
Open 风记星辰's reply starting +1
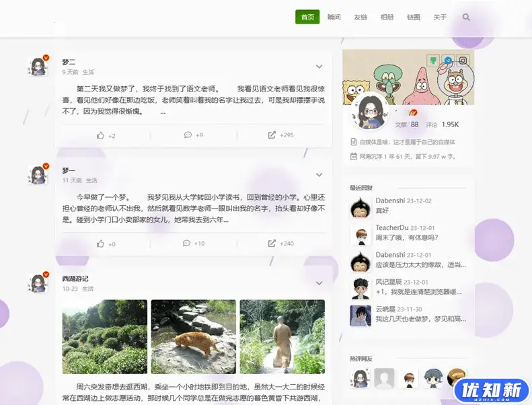419,292
